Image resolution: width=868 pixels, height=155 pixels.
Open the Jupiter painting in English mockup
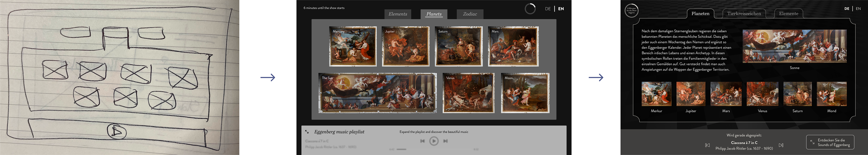(x=406, y=46)
